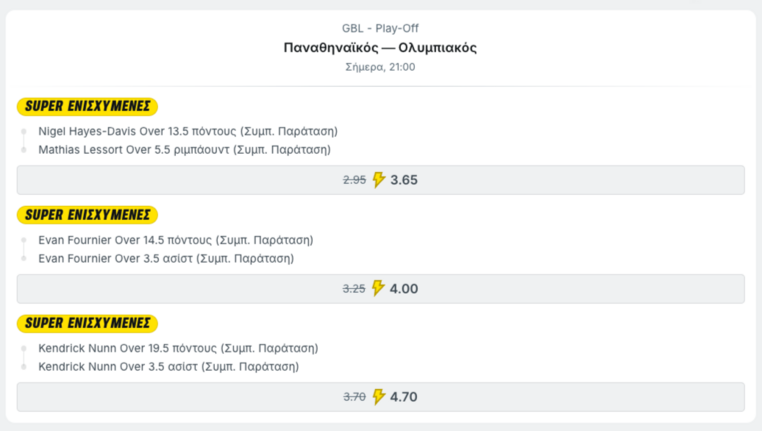Click Evan Fournier Over 3.5 ασίστ selection
This screenshot has width=762, height=431.
click(x=166, y=259)
